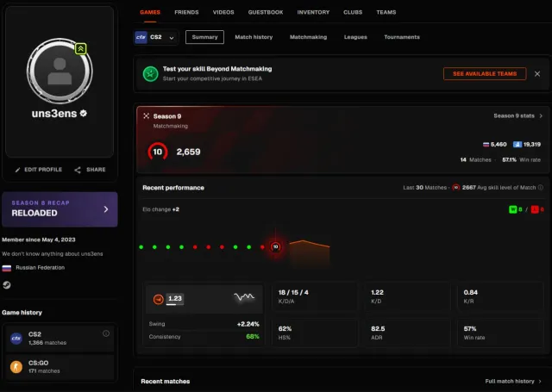Click the rating trend sparkline
Screen dimensions: 552x392
tap(244, 297)
